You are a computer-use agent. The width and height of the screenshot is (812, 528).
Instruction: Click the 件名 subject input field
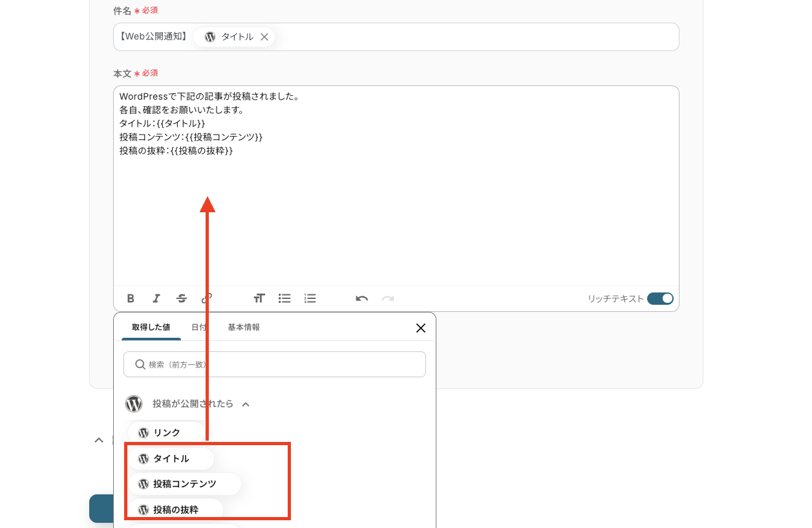(396, 37)
